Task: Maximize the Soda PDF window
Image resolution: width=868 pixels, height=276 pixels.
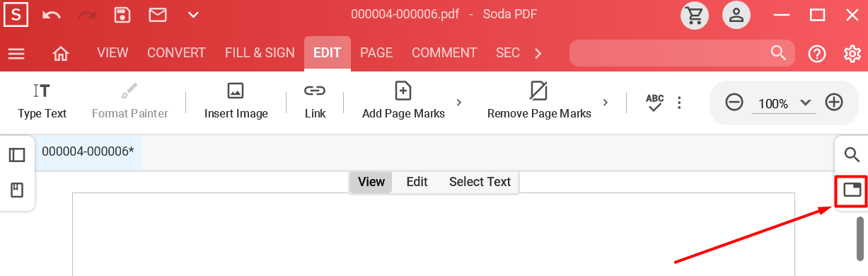Action: [x=818, y=15]
